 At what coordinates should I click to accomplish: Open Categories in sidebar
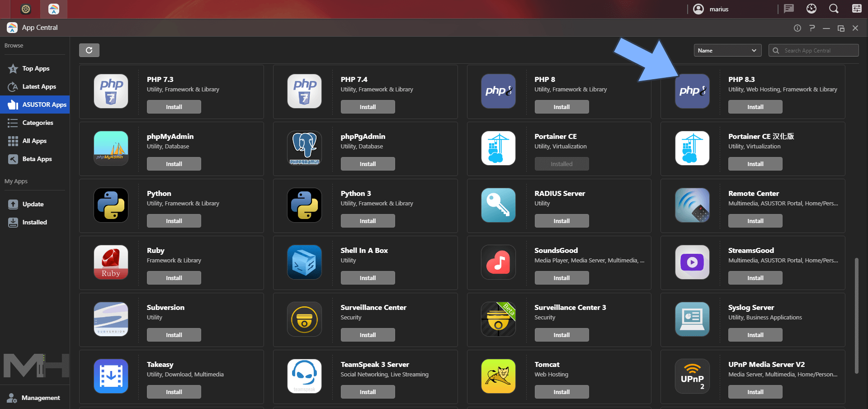(x=35, y=123)
